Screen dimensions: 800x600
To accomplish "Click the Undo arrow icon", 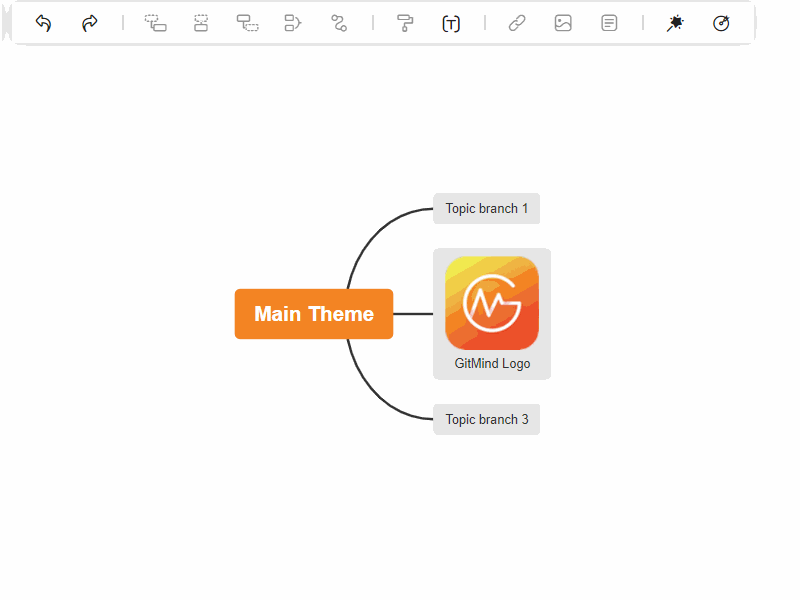I will tap(43, 23).
